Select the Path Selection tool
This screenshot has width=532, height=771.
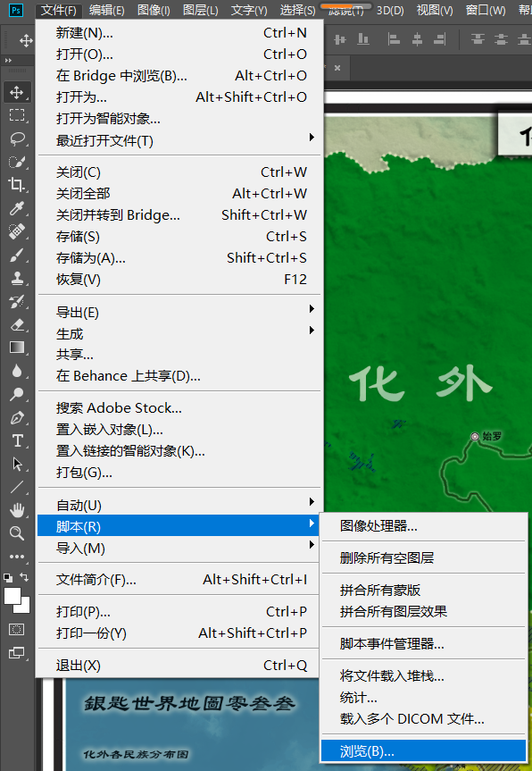pyautogui.click(x=17, y=464)
